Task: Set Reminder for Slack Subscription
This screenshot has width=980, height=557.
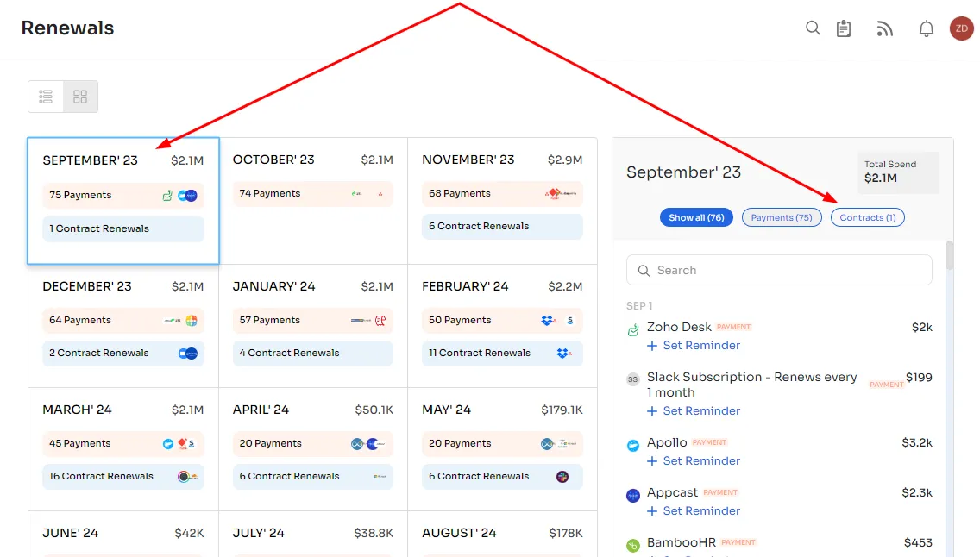Action: pos(694,411)
